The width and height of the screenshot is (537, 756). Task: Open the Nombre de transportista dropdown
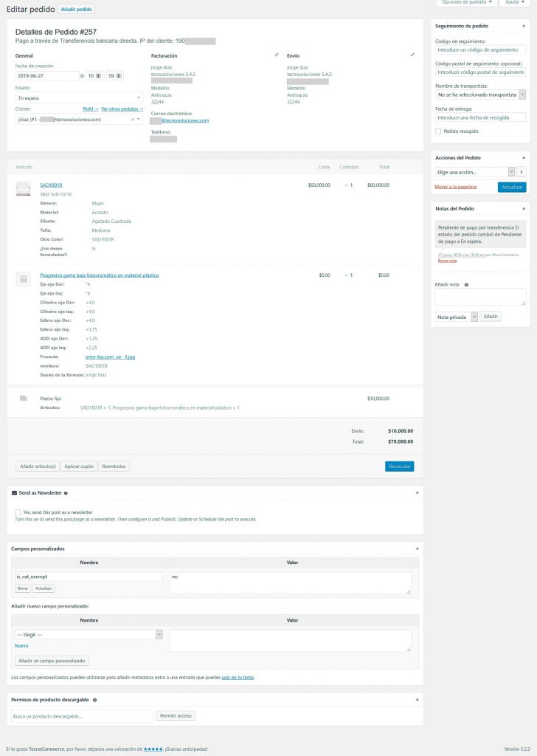point(480,94)
